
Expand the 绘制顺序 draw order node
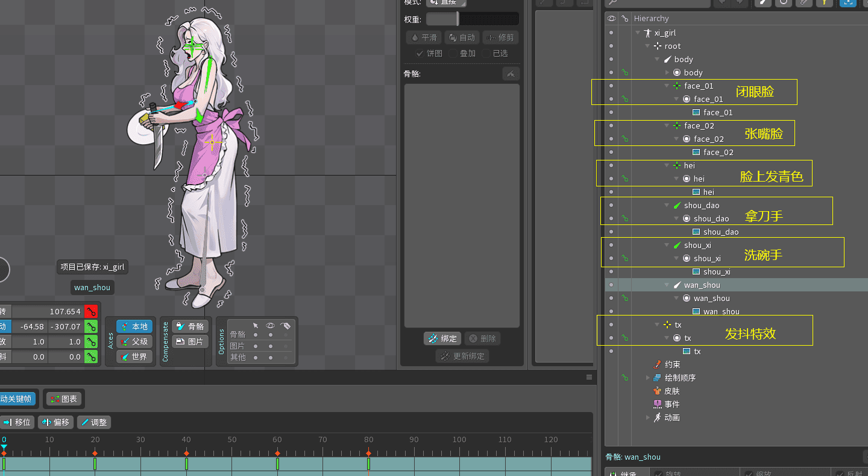click(648, 378)
